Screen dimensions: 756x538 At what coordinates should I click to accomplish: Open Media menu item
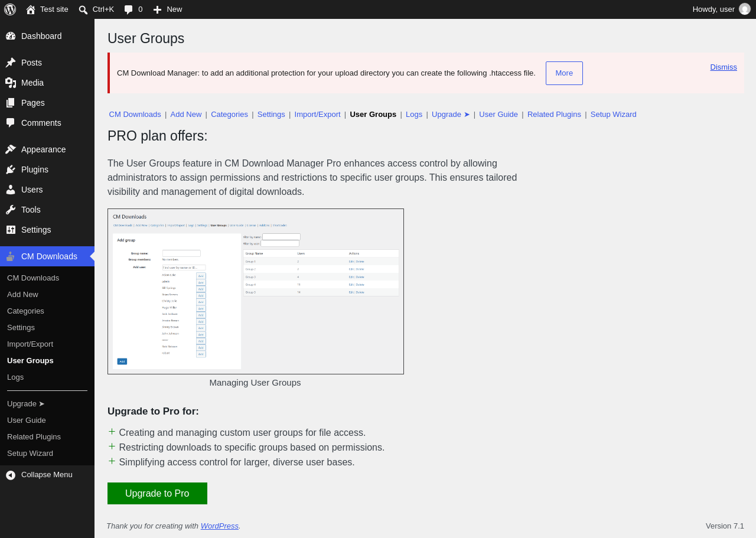point(47,83)
